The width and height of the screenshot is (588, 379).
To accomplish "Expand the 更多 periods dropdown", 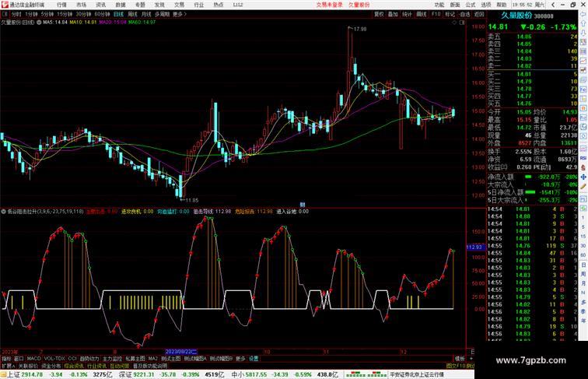I will pos(179,14).
